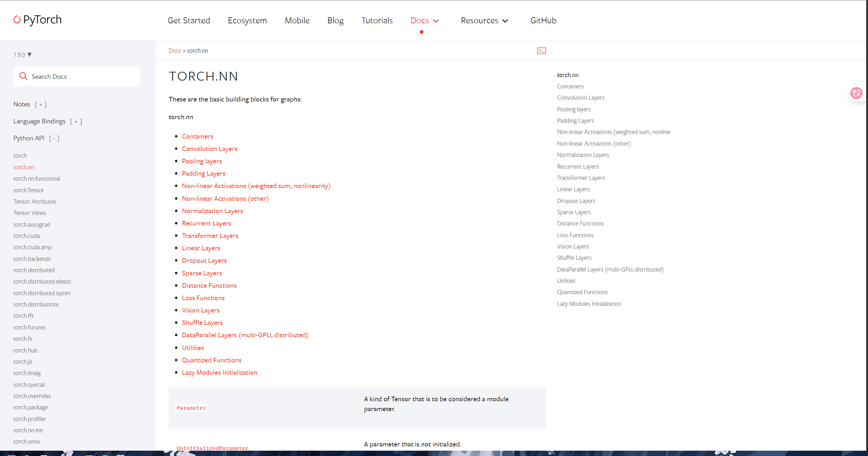
Task: Open Sparse Layers in the bullet list
Action: (202, 273)
